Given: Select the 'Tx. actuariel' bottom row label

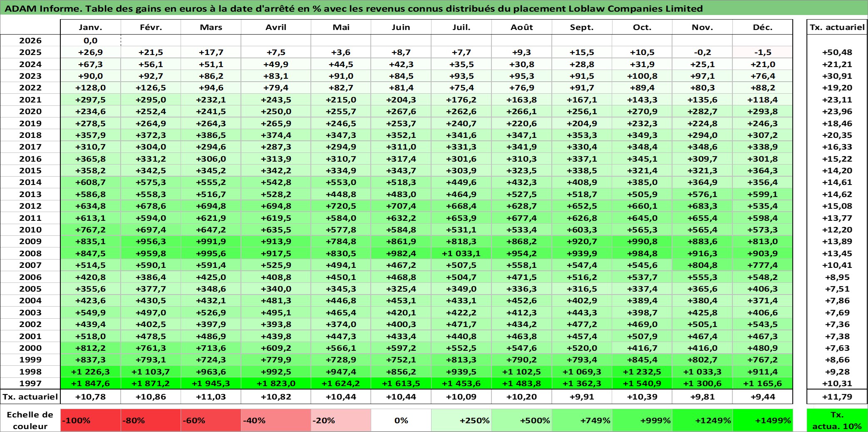Looking at the screenshot, I should point(30,397).
